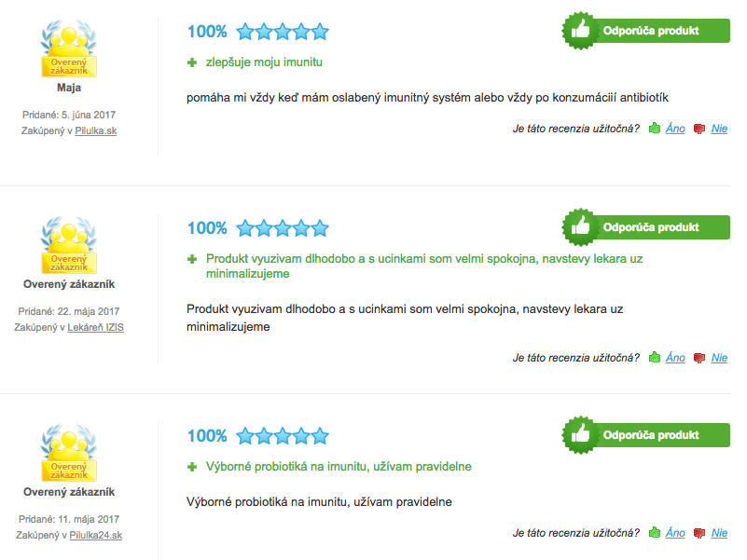Click Odporúča produkt badge in Maja's review
This screenshot has width=747, height=560.
coord(645,31)
